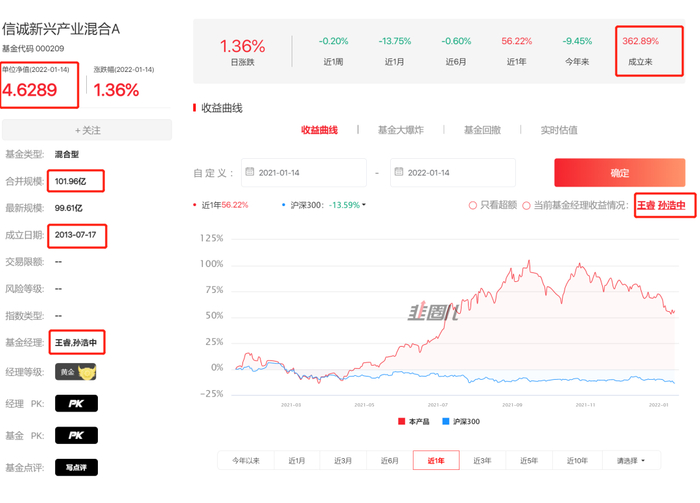700x503 pixels.
Task: Click the blue dot before 沪深300
Action: click(x=283, y=205)
